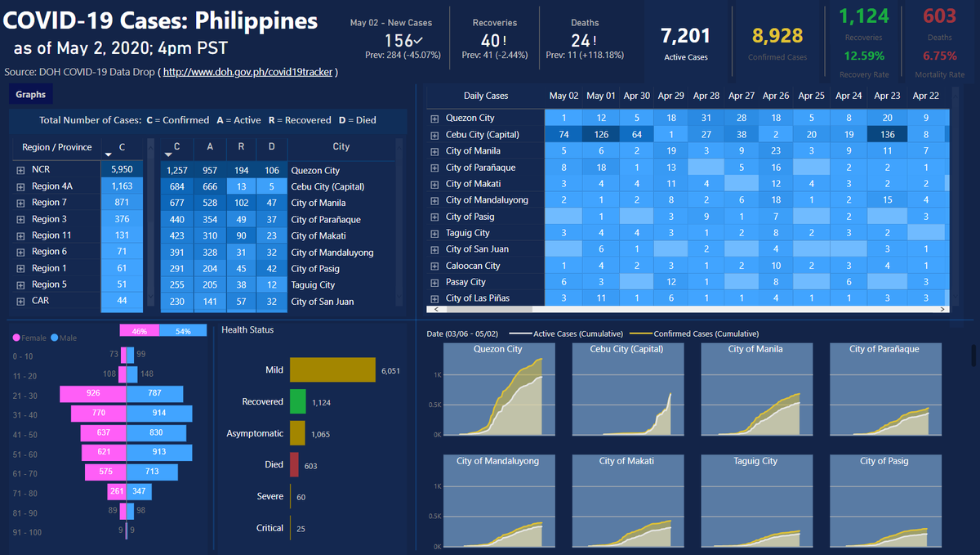Expand the CAR region row
The height and width of the screenshot is (555, 980).
tap(20, 301)
